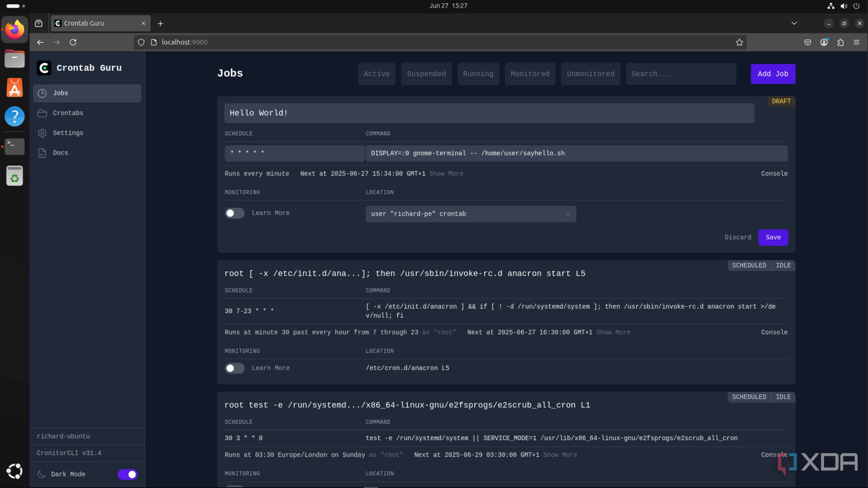The width and height of the screenshot is (868, 488).
Task: Enable monitoring for the anacron job
Action: click(235, 368)
